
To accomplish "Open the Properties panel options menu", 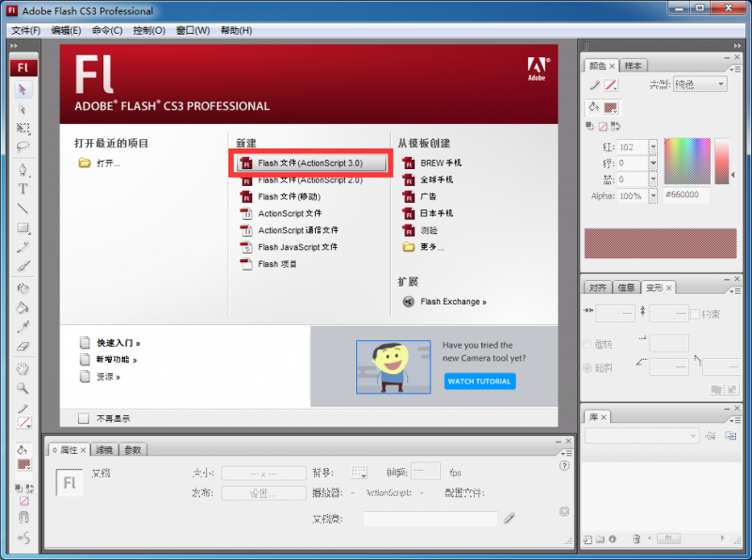I will [567, 453].
